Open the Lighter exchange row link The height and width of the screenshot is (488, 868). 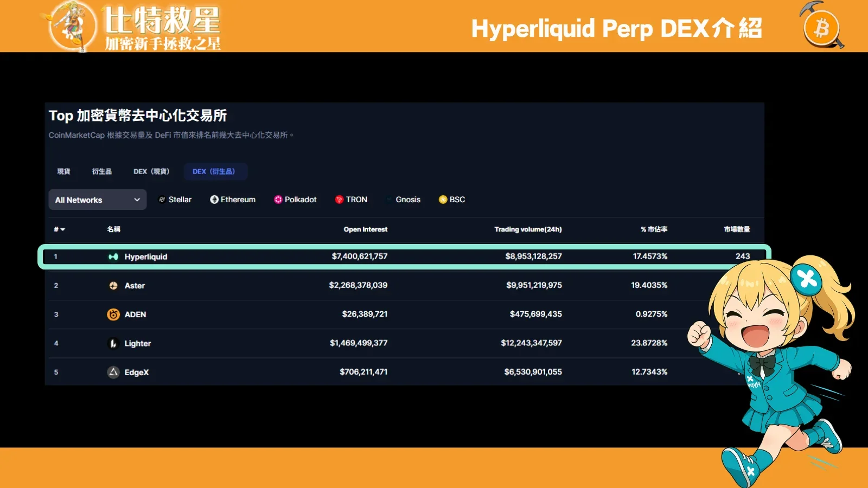tap(137, 343)
